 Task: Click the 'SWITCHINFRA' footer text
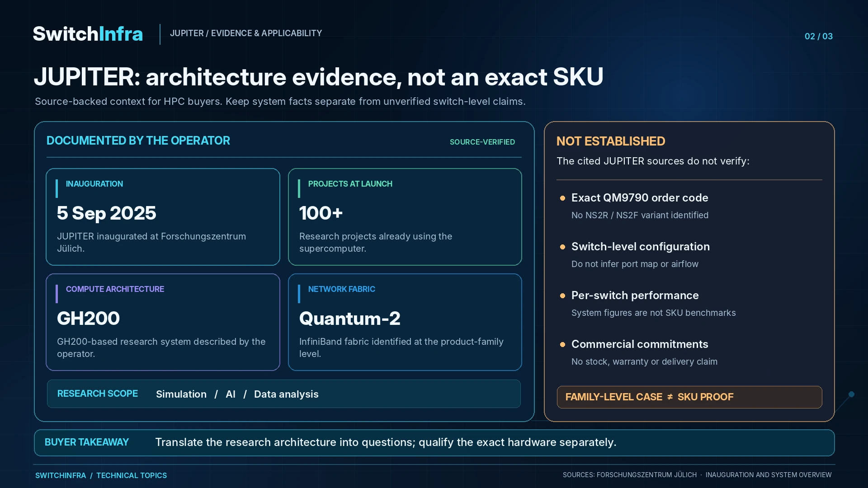pyautogui.click(x=61, y=475)
